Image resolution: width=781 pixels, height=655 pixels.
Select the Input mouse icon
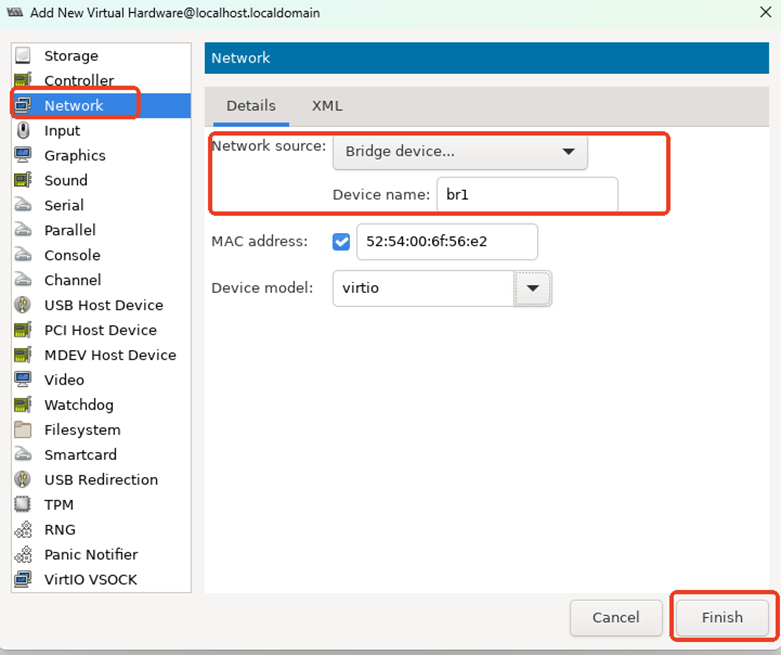click(x=23, y=130)
